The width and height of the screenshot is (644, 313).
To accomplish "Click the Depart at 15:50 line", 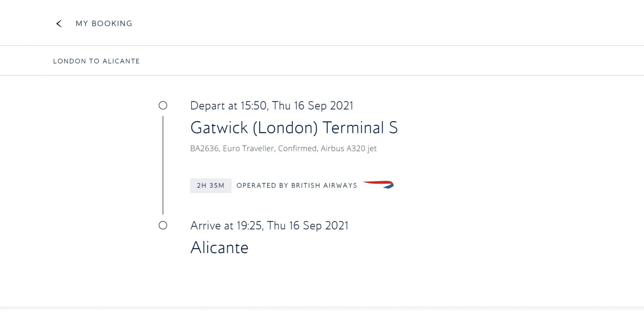I will coord(272,106).
